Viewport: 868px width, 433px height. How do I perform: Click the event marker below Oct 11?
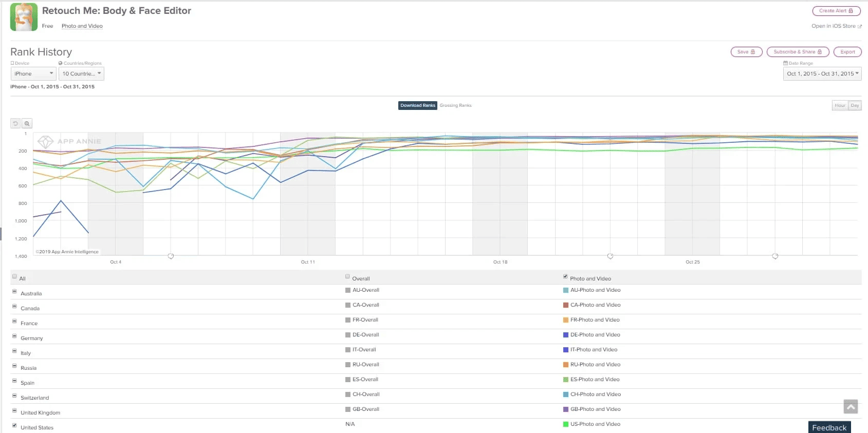171,256
